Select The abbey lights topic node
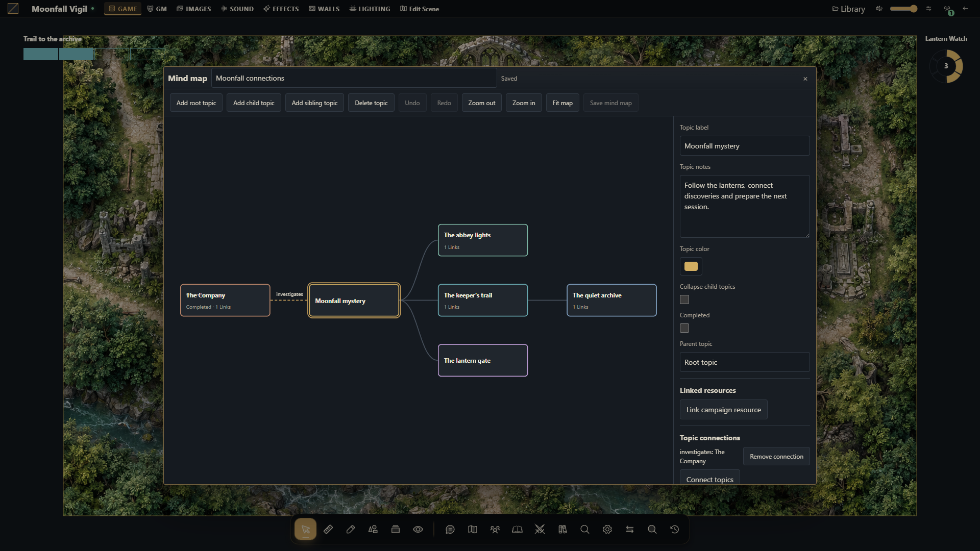This screenshot has width=980, height=551. 483,240
